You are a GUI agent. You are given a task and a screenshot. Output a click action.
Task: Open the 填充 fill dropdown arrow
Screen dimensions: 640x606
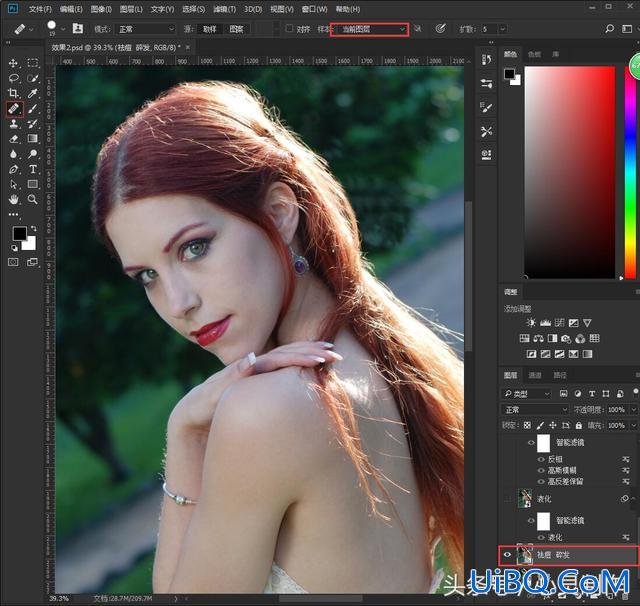coord(633,425)
